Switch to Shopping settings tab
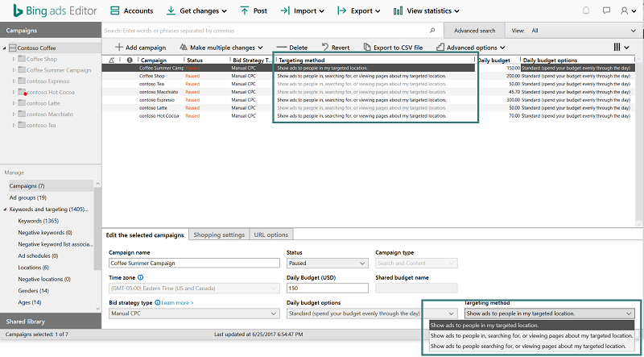 [x=219, y=235]
